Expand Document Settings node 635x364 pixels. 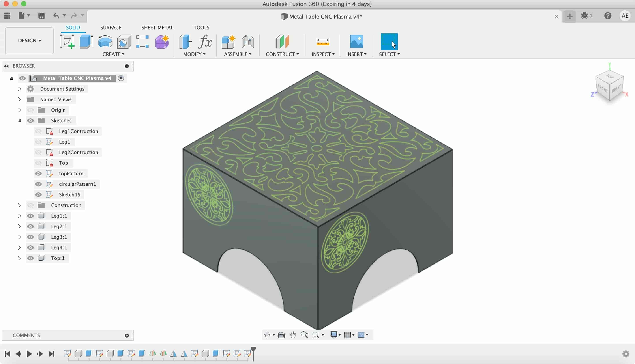point(19,89)
